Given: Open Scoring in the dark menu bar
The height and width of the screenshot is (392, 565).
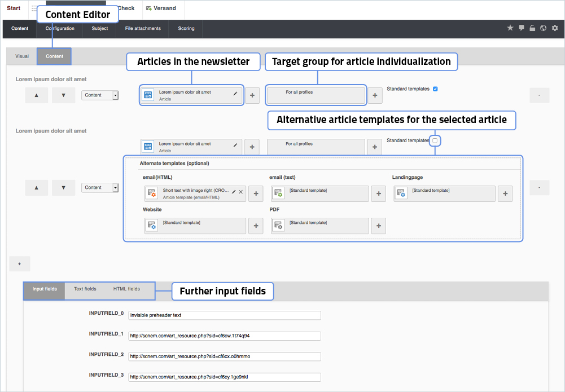Looking at the screenshot, I should [x=186, y=29].
